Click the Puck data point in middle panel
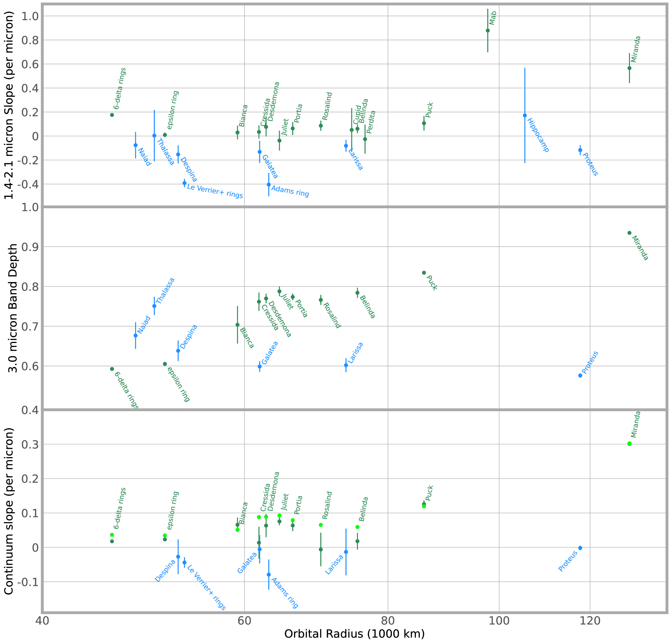The image size is (671, 644). point(424,273)
